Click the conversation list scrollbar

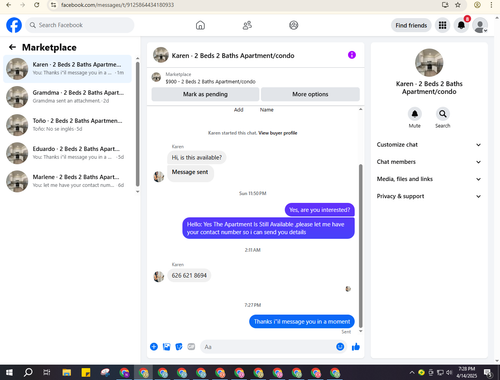click(x=138, y=124)
